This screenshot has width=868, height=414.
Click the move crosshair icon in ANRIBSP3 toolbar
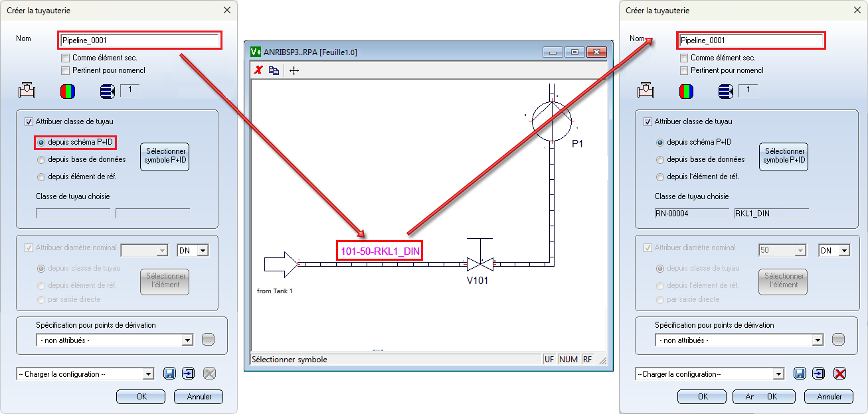[294, 70]
